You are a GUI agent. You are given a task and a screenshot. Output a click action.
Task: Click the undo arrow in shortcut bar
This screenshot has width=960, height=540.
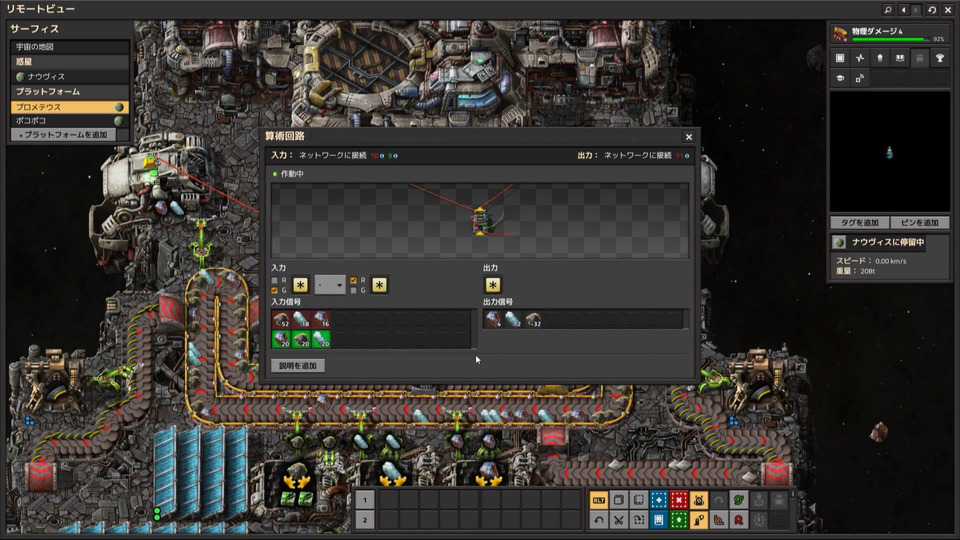[x=598, y=520]
